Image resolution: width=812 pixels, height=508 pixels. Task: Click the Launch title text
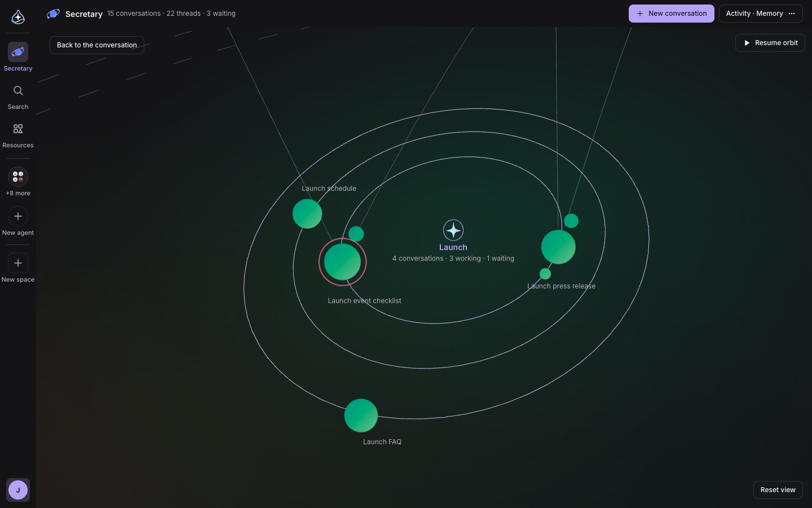tap(453, 247)
